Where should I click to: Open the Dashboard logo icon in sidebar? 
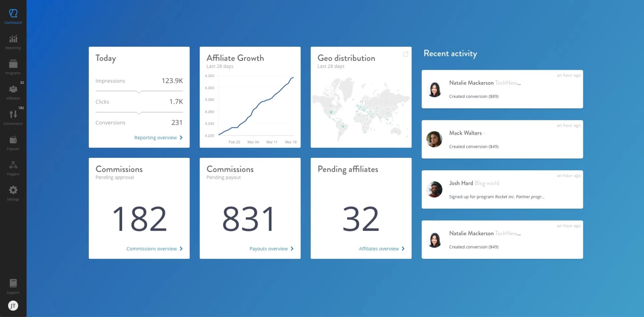(13, 14)
